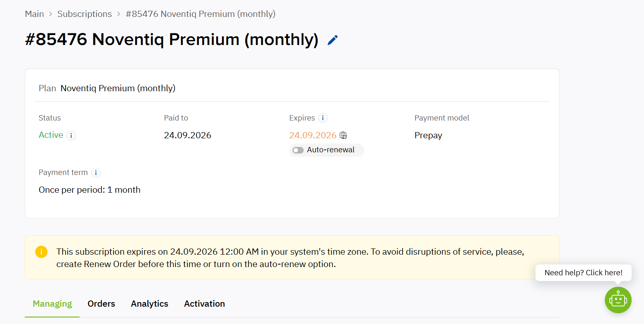Click the Payment term label

click(x=63, y=173)
